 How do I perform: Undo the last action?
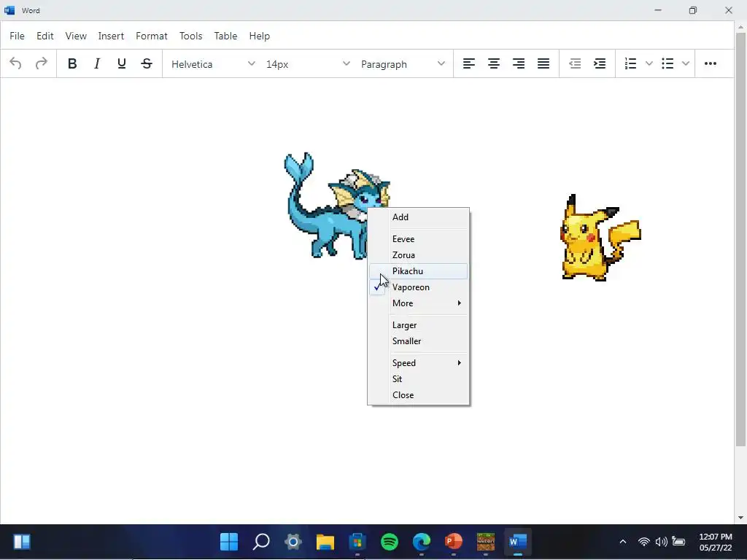click(x=15, y=63)
